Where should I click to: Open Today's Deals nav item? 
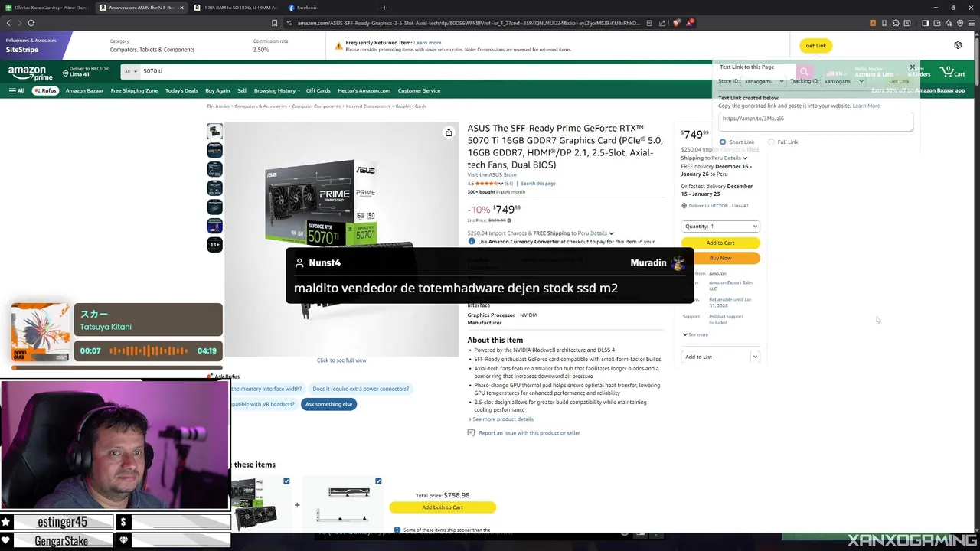181,90
